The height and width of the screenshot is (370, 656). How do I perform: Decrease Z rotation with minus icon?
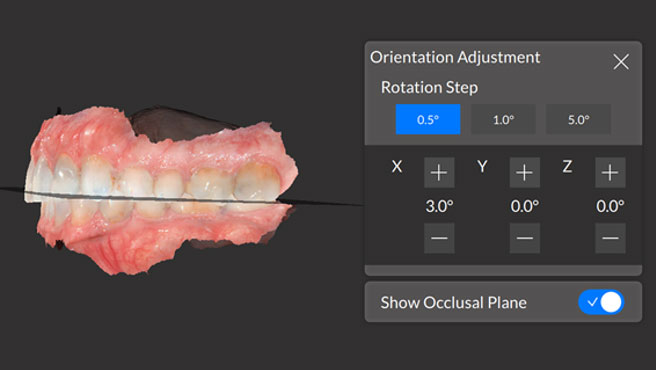point(610,238)
